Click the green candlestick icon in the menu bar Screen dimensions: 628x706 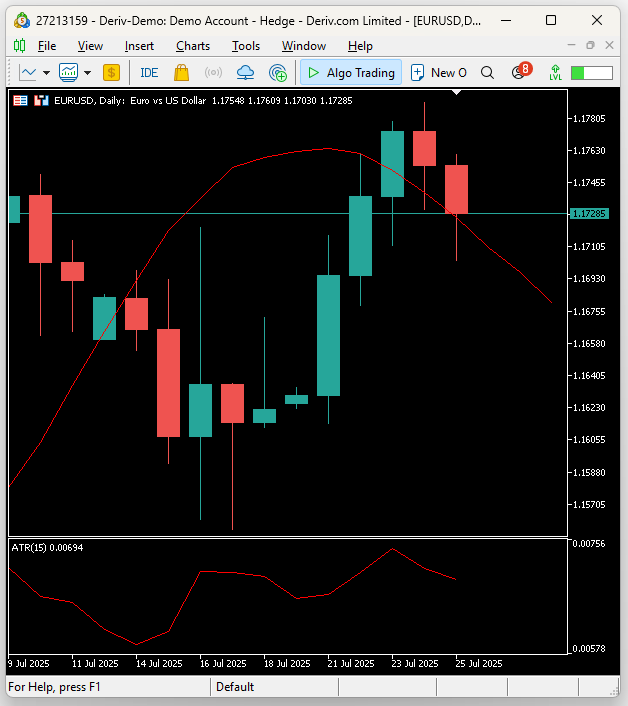point(19,45)
